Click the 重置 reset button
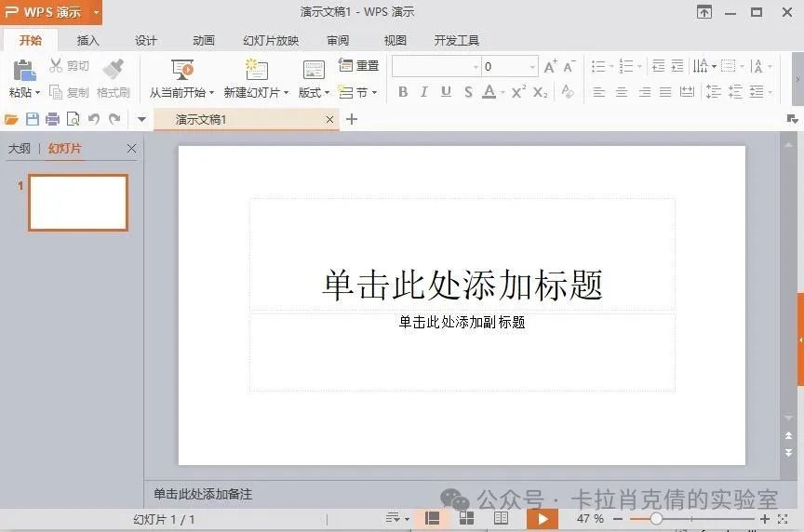Viewport: 804px width, 532px height. (359, 66)
